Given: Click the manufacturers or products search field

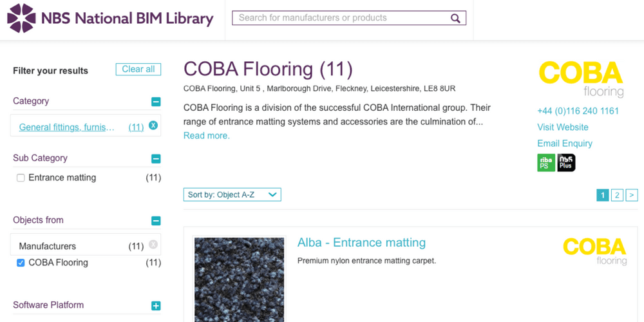Looking at the screenshot, I should (341, 18).
